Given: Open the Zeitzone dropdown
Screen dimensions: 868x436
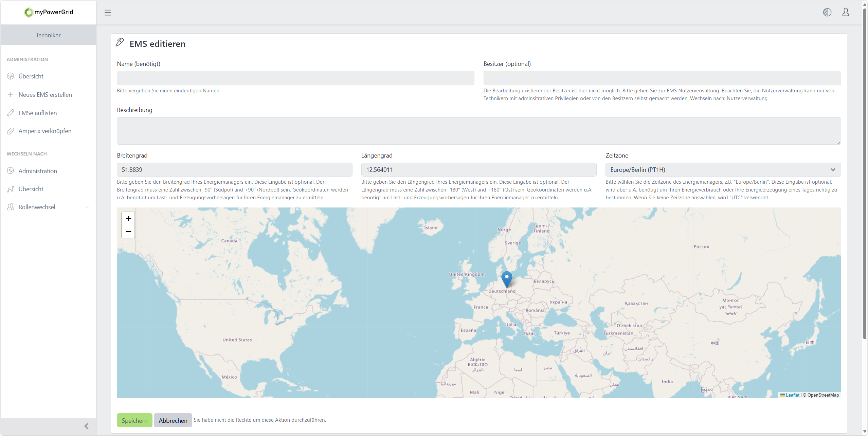Looking at the screenshot, I should (x=723, y=170).
